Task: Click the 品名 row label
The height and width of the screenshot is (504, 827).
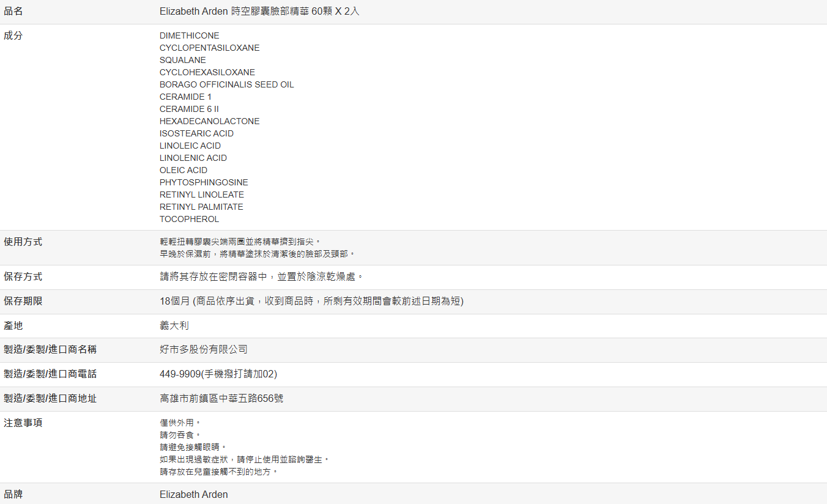Action: tap(13, 12)
